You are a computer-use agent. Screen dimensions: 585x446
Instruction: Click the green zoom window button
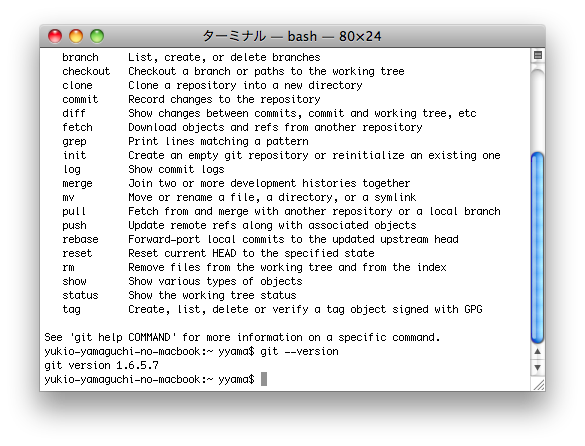[x=97, y=36]
